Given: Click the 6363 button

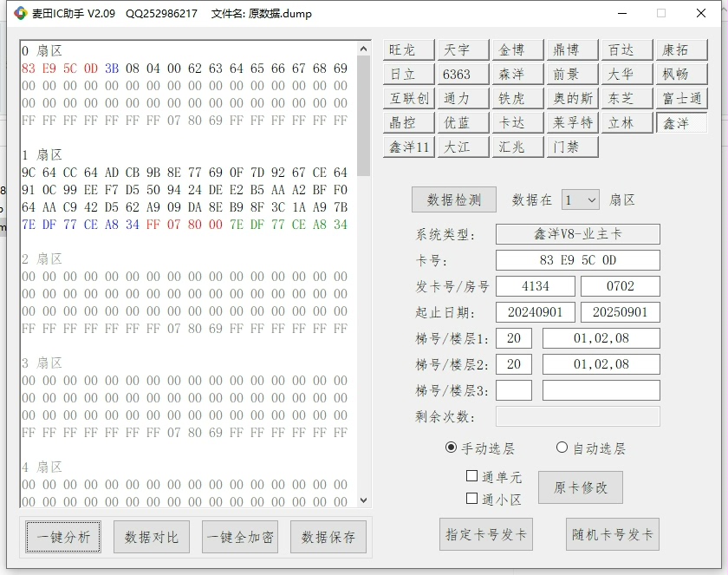Looking at the screenshot, I should point(464,75).
